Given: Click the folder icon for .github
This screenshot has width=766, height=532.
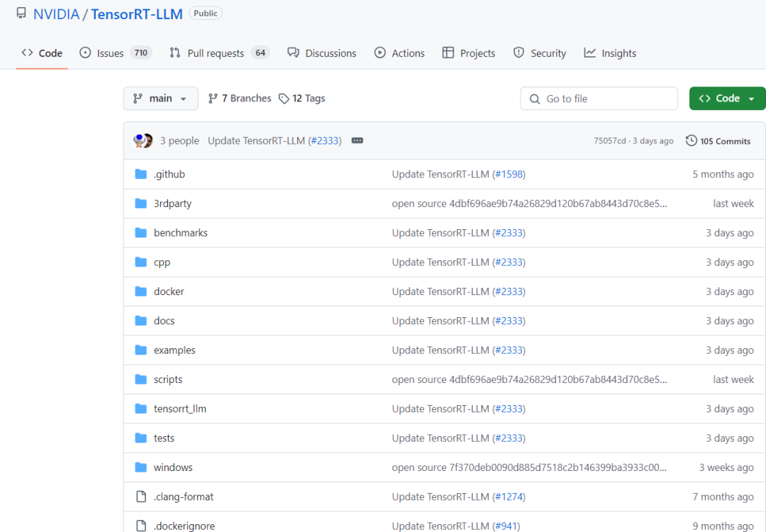Looking at the screenshot, I should (x=140, y=174).
